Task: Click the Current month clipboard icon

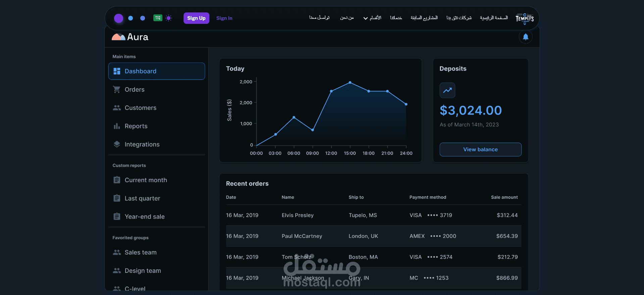Action: point(117,180)
